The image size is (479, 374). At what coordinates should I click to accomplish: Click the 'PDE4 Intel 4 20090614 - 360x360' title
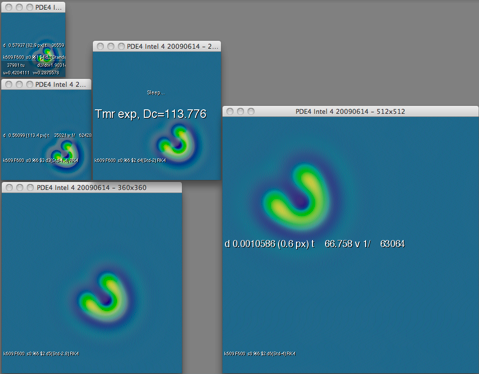(91, 188)
